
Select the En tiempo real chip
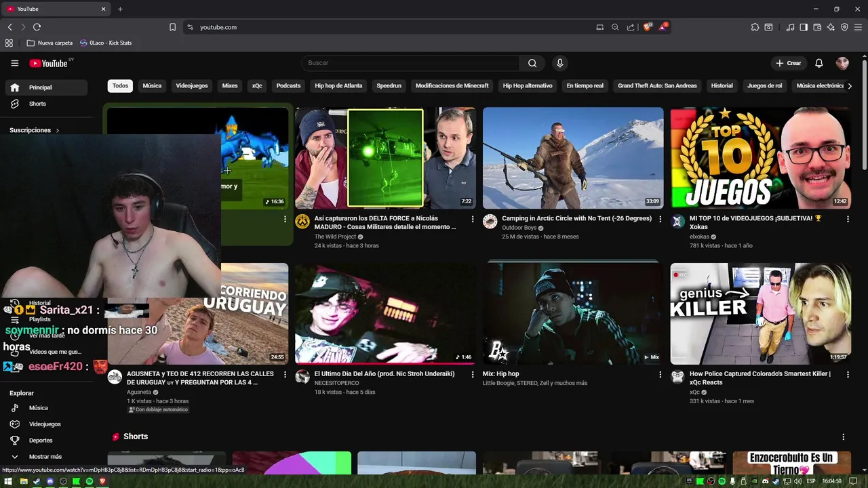pyautogui.click(x=585, y=86)
